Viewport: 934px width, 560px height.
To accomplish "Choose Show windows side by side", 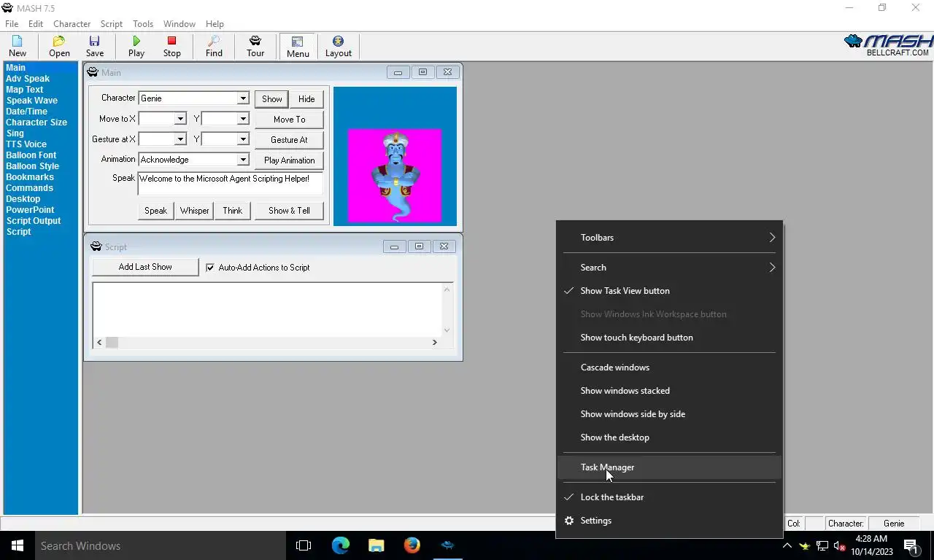I will (x=669, y=414).
